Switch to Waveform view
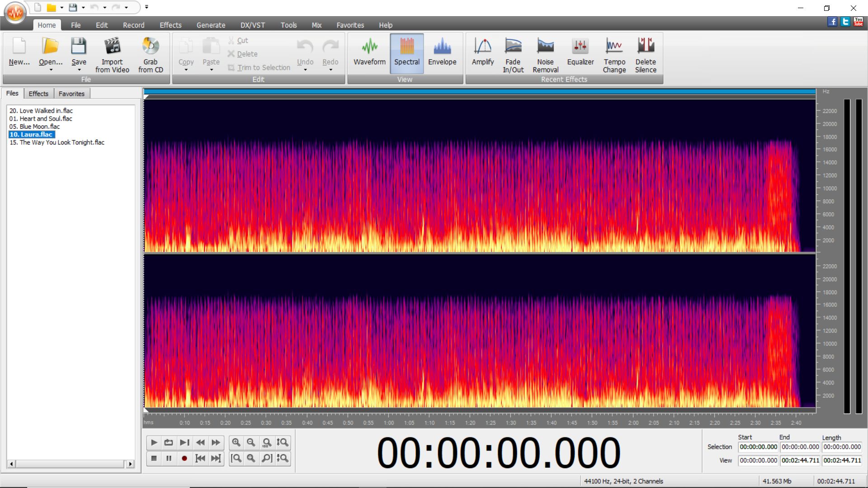Viewport: 868px width, 488px height. click(x=369, y=52)
